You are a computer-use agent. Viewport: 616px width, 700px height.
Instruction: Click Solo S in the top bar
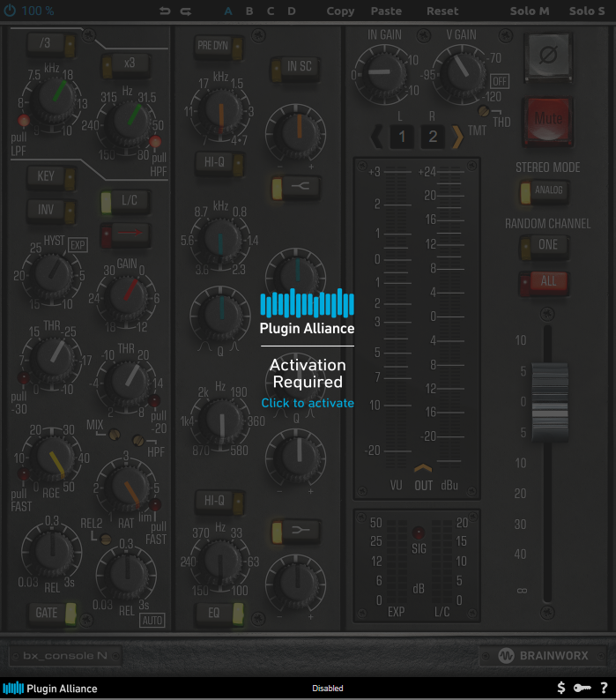click(587, 11)
